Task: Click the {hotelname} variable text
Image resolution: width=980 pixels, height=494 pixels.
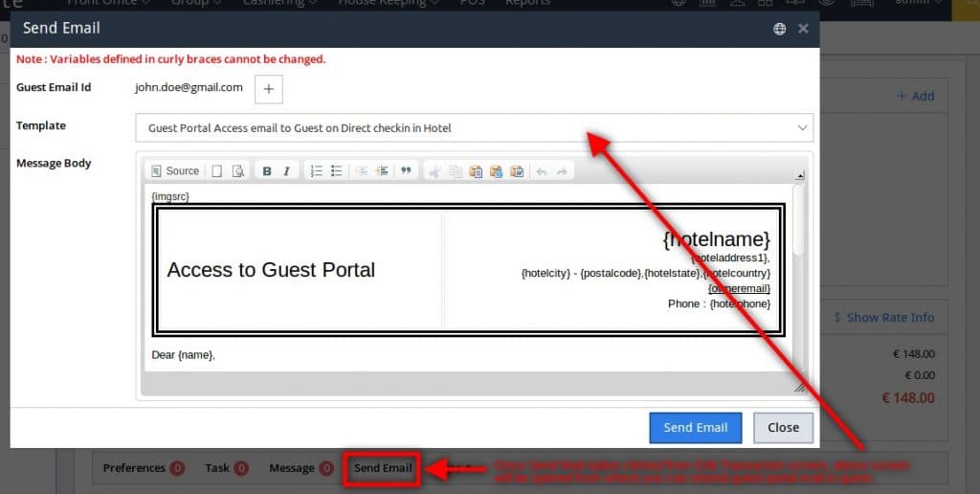Action: (x=716, y=239)
